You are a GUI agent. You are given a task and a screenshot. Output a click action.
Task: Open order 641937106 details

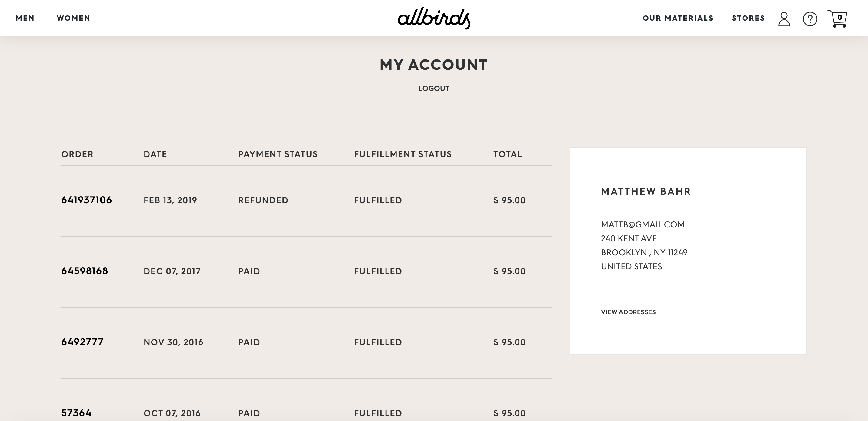coord(87,200)
